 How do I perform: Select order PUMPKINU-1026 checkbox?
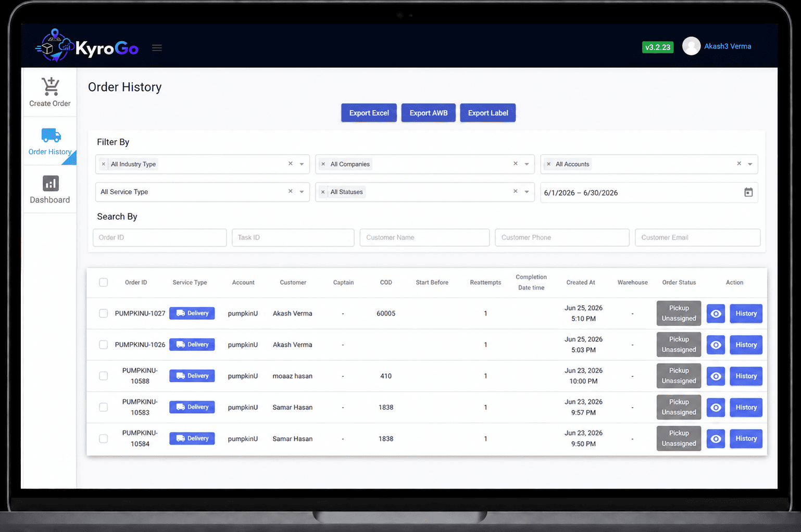[x=104, y=345]
